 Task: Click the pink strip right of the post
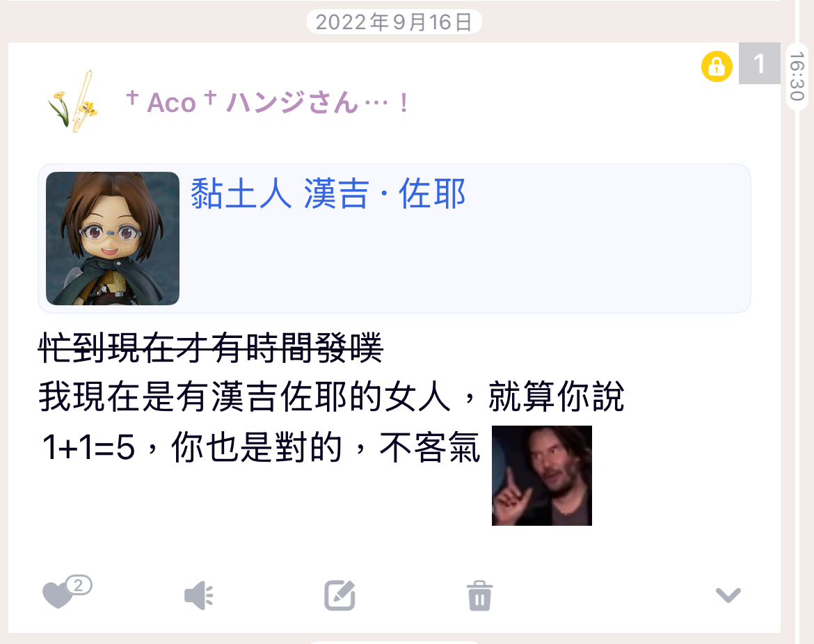(x=788, y=363)
